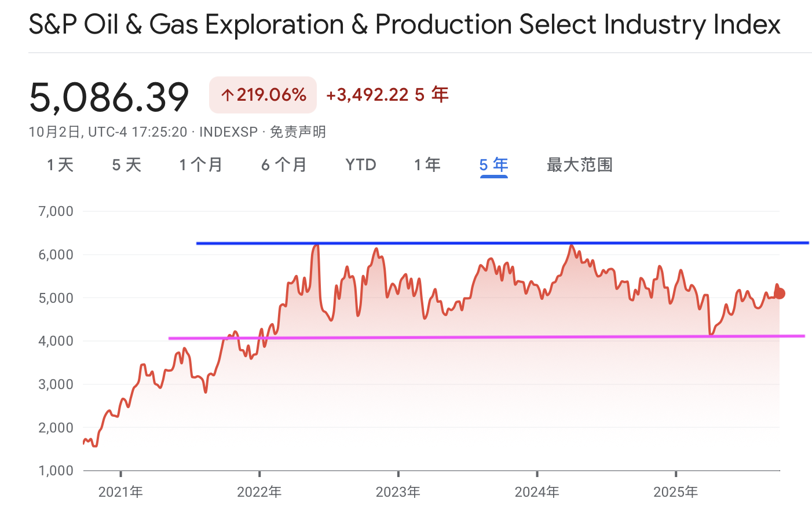The height and width of the screenshot is (506, 812).
Task: Click the 219.06% change badge
Action: (263, 95)
